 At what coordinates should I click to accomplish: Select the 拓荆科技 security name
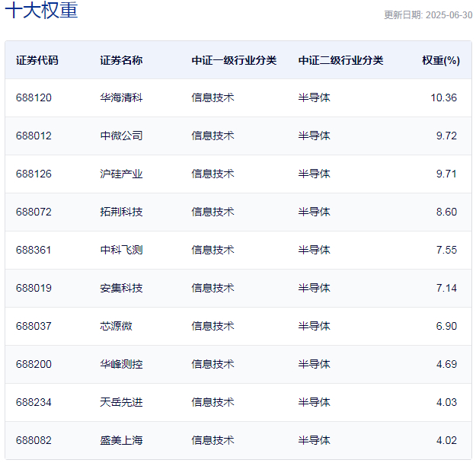click(x=121, y=212)
